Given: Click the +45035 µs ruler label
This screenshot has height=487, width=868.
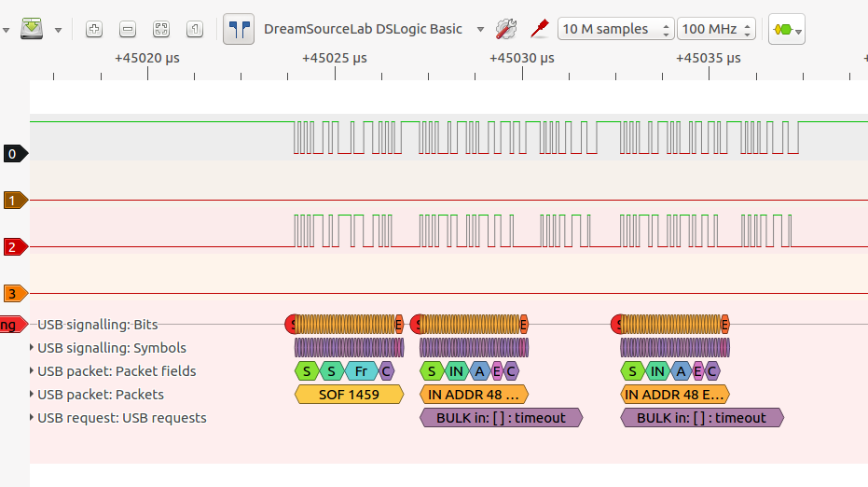Looking at the screenshot, I should (x=709, y=58).
